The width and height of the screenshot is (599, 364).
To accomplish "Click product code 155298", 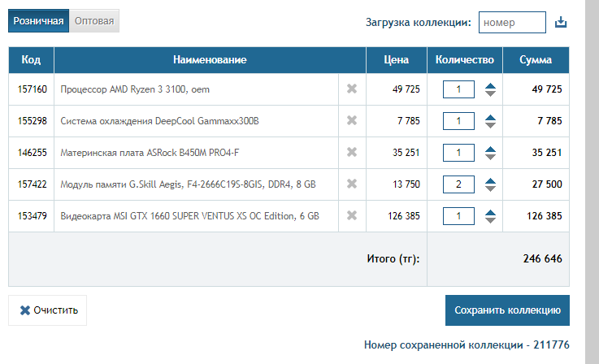I will (x=32, y=121).
